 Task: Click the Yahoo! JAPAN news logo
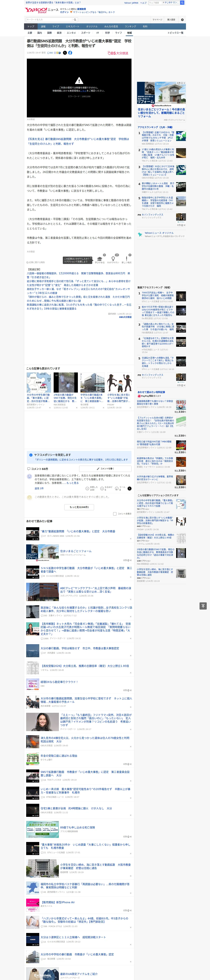click(42, 10)
